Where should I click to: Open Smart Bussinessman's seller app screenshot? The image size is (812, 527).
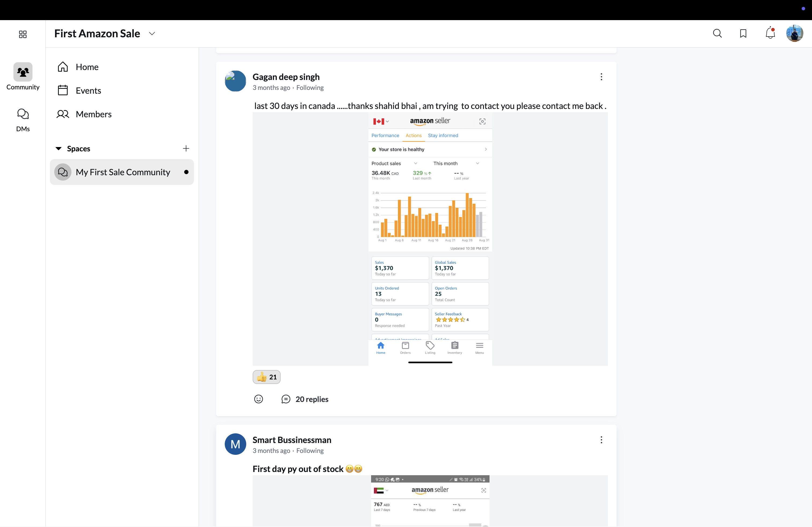tap(430, 501)
